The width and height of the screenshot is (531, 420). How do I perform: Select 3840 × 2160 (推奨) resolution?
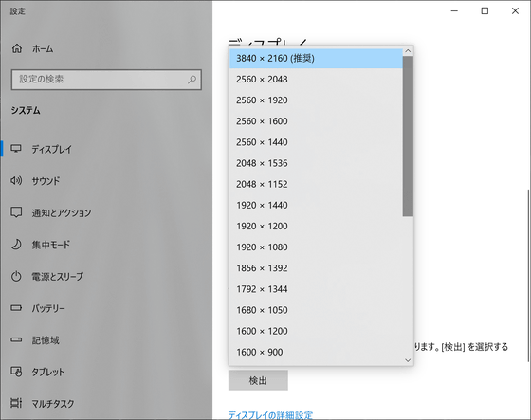pos(316,58)
